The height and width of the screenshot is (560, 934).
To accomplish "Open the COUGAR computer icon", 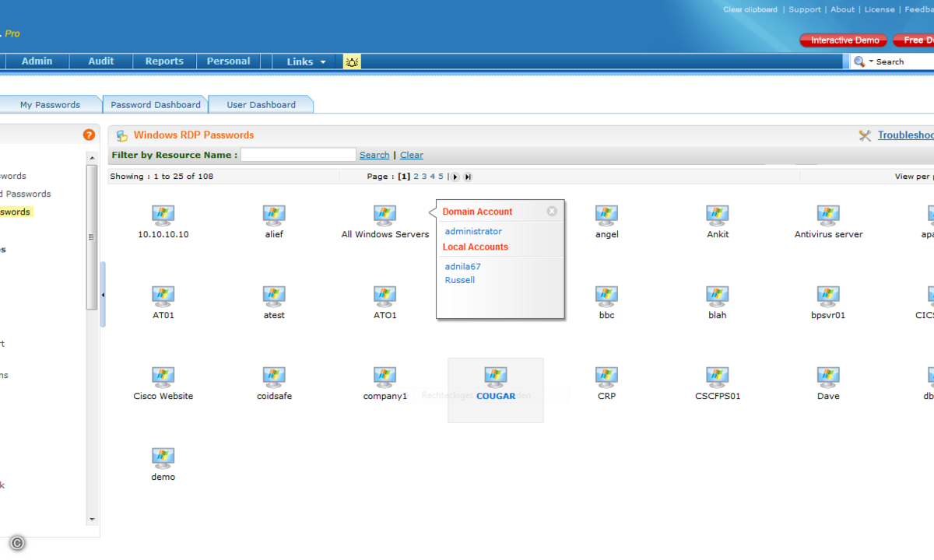I will point(496,376).
